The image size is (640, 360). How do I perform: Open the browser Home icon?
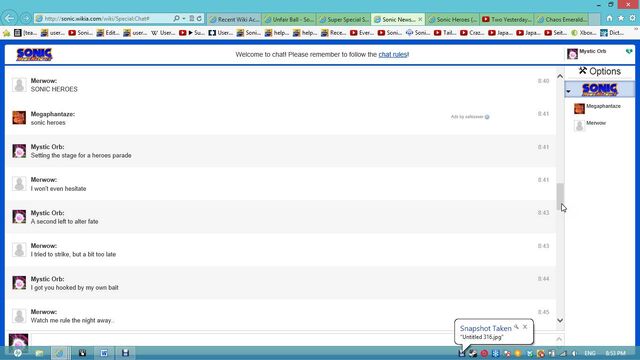609,18
